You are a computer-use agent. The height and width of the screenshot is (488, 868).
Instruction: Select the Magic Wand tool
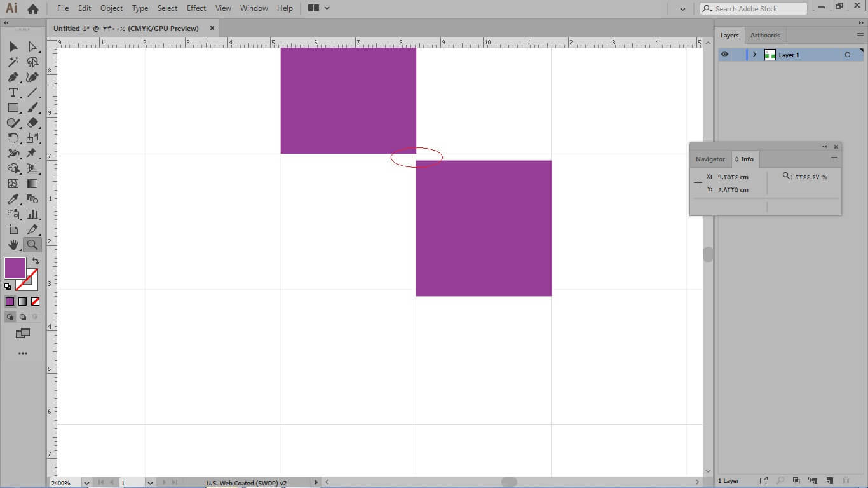[x=13, y=62]
